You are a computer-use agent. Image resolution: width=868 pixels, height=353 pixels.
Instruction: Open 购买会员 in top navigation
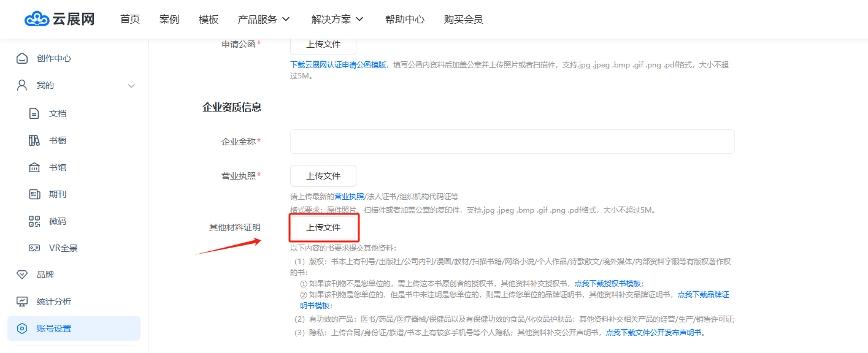coord(463,20)
